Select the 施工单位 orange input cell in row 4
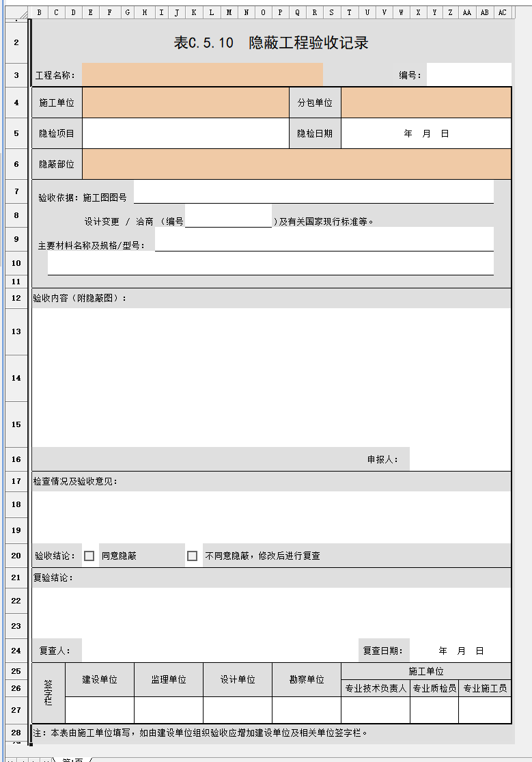 (x=186, y=103)
